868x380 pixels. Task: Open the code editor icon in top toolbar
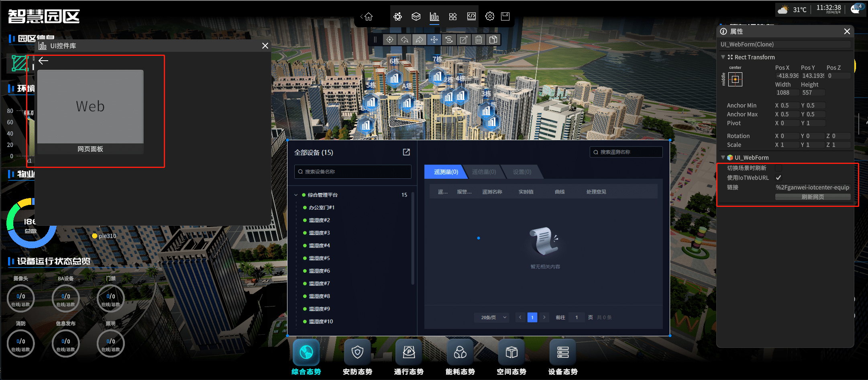[471, 16]
